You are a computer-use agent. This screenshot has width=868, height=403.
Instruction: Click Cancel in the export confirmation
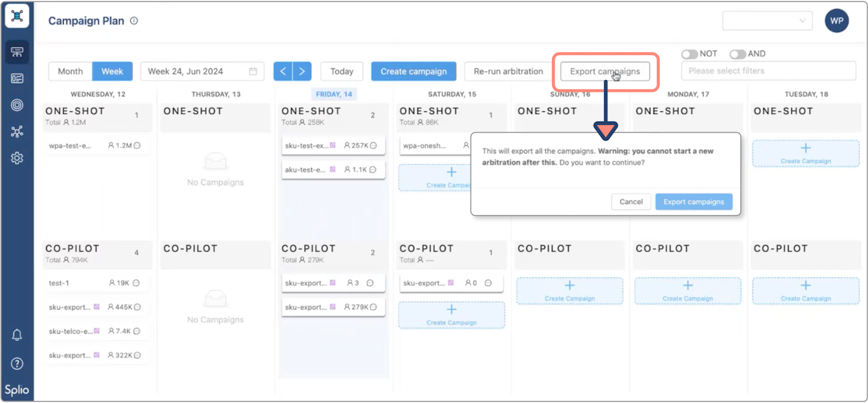click(x=631, y=201)
